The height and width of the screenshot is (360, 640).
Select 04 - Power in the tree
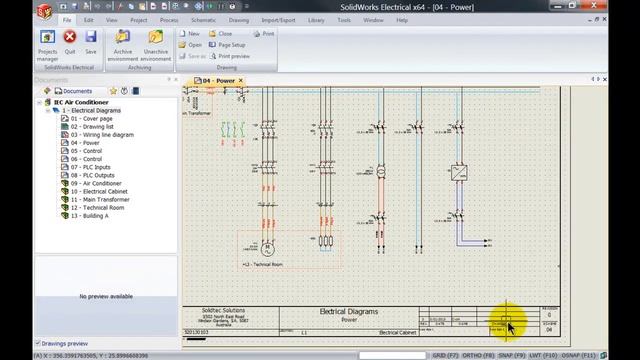(85, 143)
